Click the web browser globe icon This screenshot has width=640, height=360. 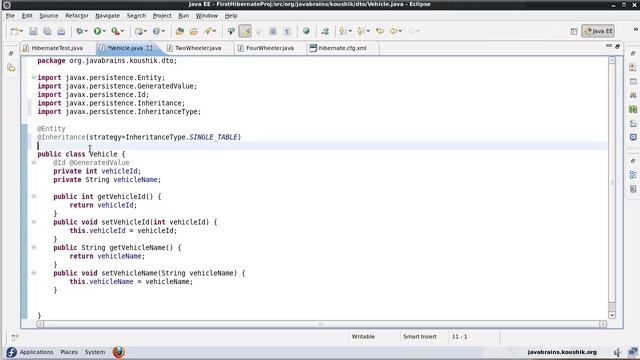[x=306, y=31]
